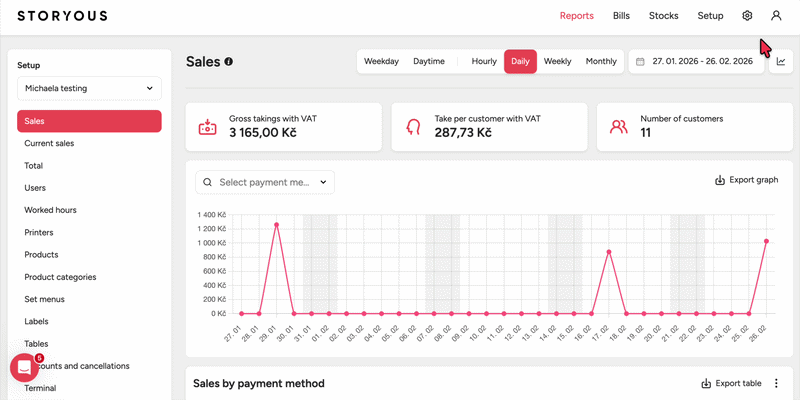
Task: Switch the graph to Hourly grouping
Action: [x=484, y=62]
